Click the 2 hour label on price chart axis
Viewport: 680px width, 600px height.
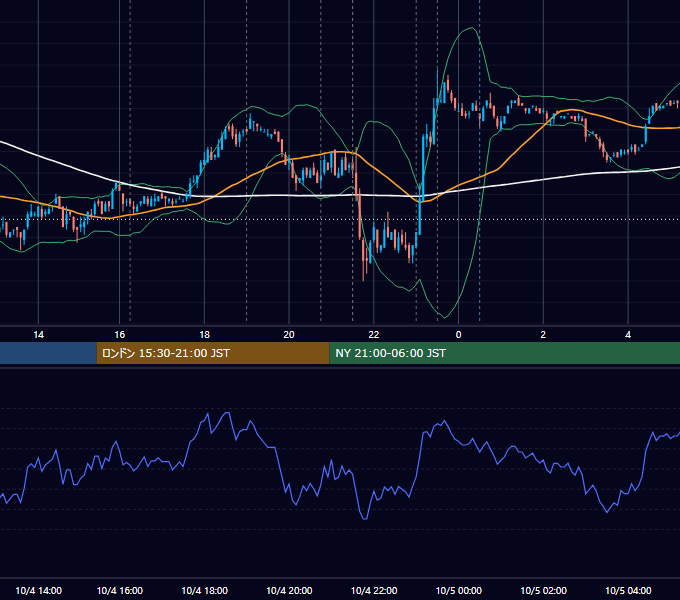coord(543,335)
